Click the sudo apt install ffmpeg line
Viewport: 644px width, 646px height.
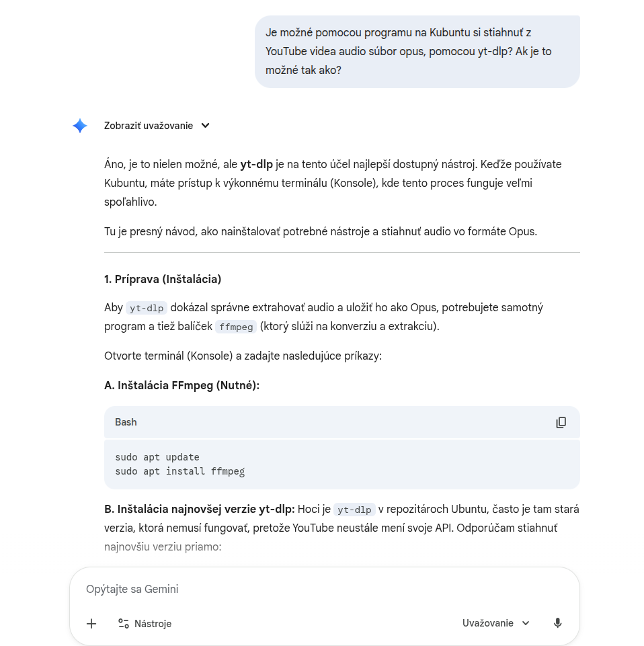179,471
